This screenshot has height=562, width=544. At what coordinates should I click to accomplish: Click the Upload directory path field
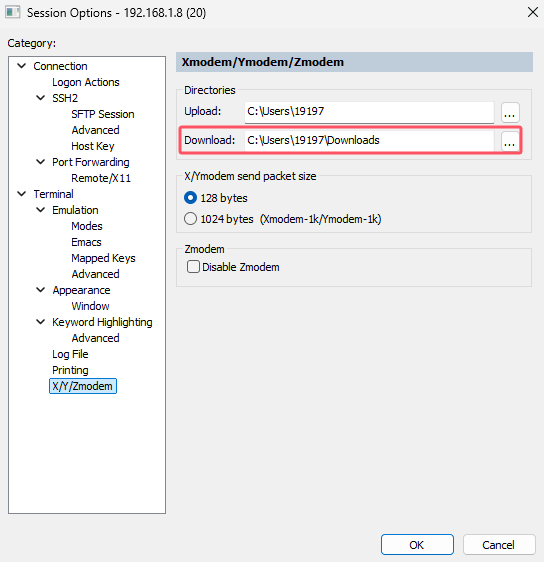click(369, 112)
